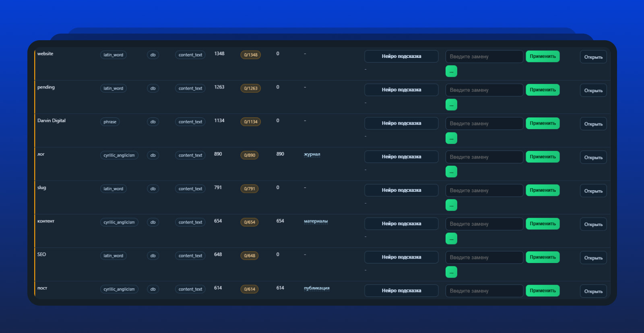This screenshot has width=644, height=333.
Task: Click the latin_word tag in slug row
Action: click(113, 189)
